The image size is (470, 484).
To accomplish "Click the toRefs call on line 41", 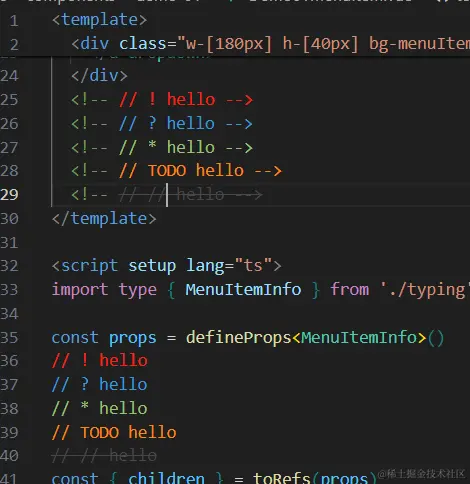I will tap(282, 478).
